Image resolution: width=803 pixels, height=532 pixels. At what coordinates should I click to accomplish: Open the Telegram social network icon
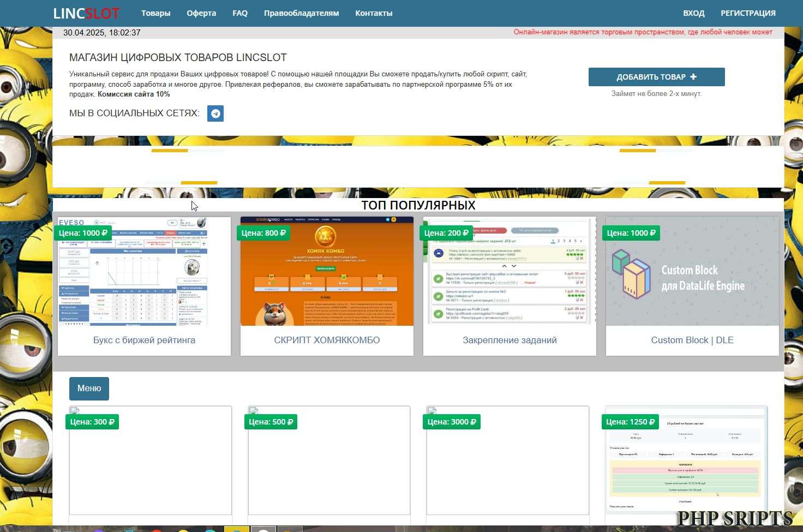(x=215, y=113)
